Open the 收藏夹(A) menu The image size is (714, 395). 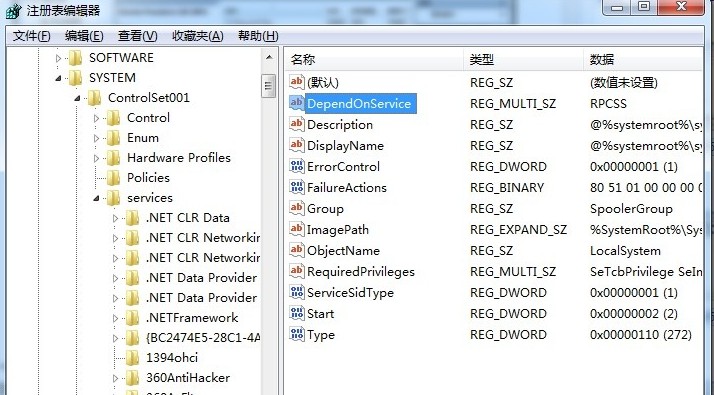[198, 36]
